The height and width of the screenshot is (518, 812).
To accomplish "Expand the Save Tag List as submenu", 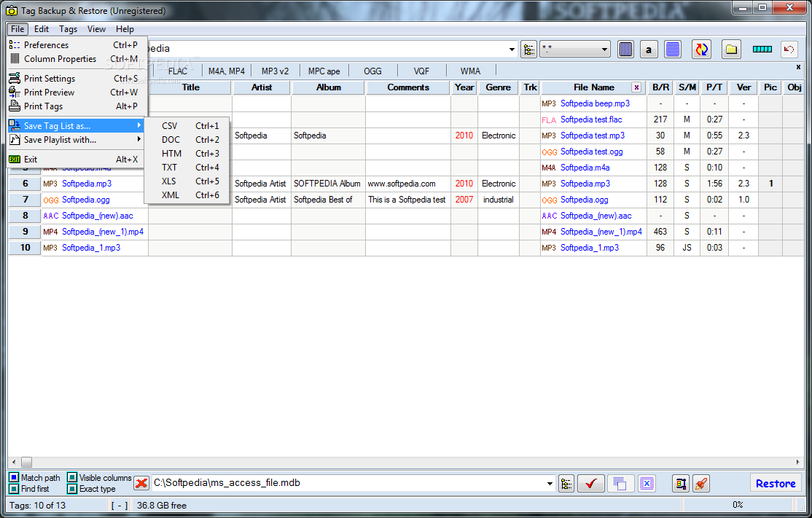I will click(x=77, y=126).
